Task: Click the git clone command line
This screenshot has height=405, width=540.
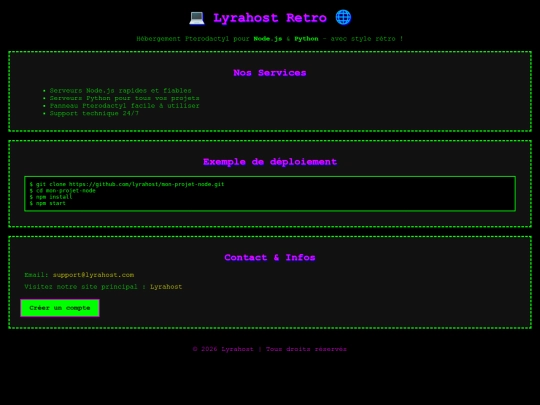Action: [127, 184]
